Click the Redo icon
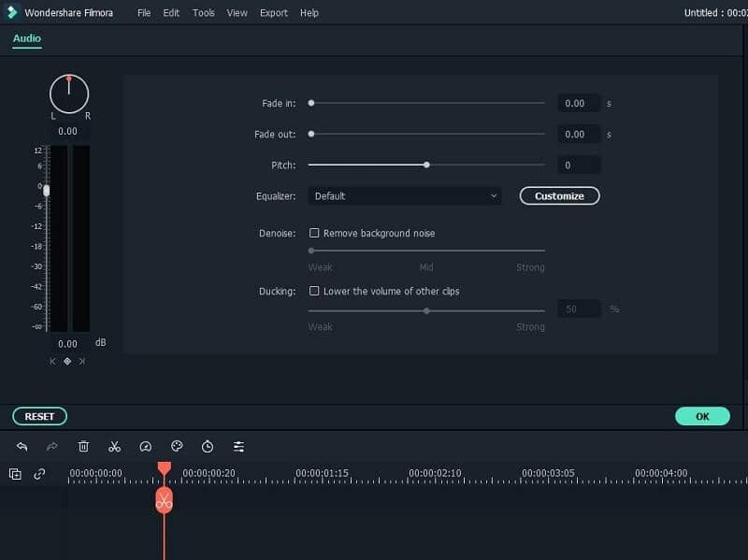This screenshot has height=560, width=748. (x=50, y=447)
